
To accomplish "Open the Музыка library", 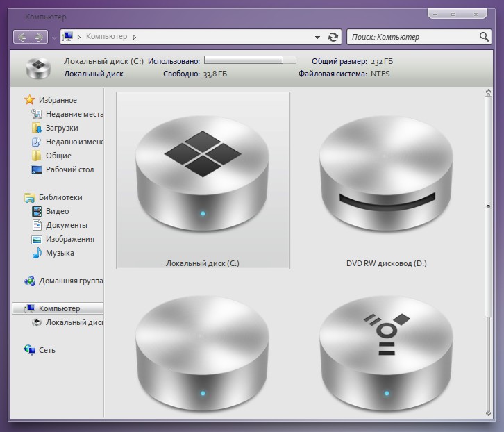I will click(x=60, y=253).
